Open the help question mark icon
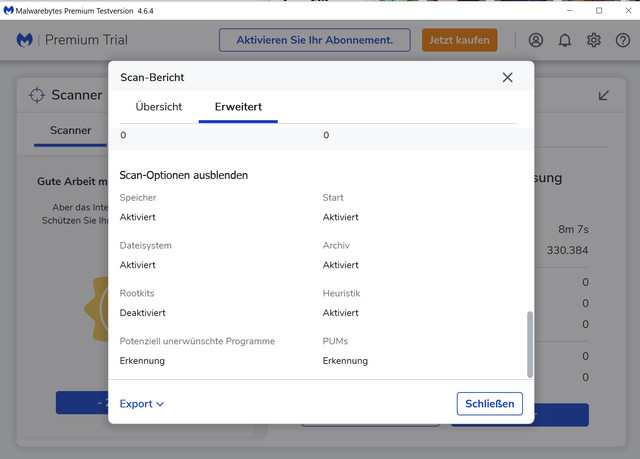This screenshot has height=459, width=640. coord(623,40)
